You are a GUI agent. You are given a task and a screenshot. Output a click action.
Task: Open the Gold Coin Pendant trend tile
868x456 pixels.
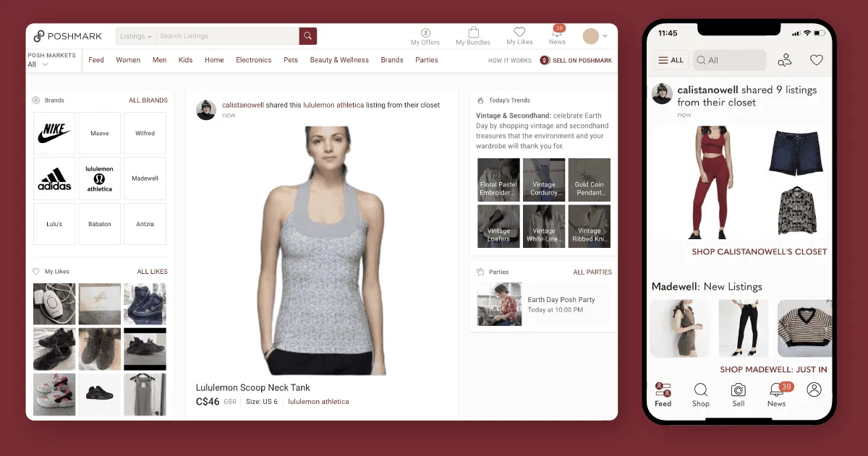pos(590,180)
